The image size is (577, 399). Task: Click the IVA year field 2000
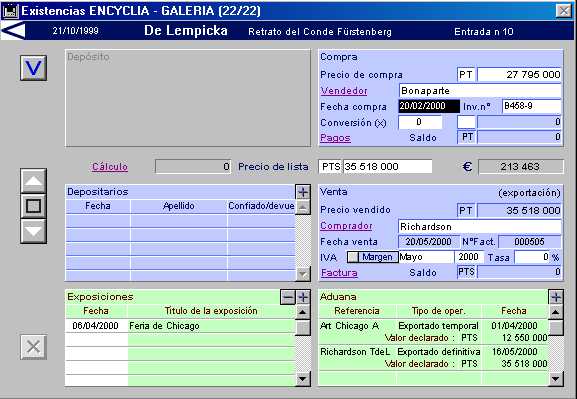[469, 257]
